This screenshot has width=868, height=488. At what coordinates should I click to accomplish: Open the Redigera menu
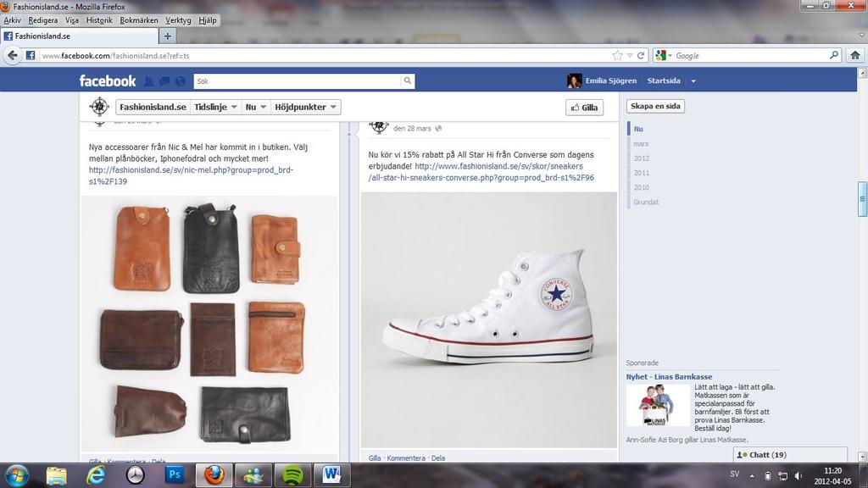[42, 20]
